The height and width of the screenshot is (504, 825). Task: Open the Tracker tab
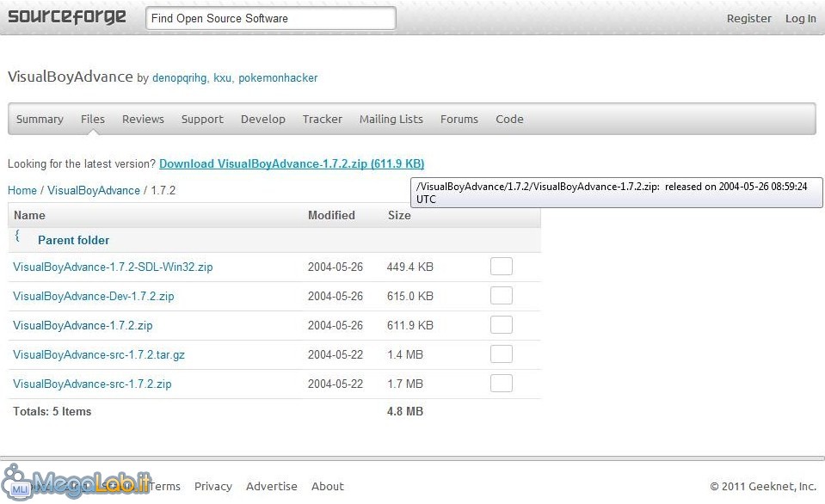(x=322, y=119)
